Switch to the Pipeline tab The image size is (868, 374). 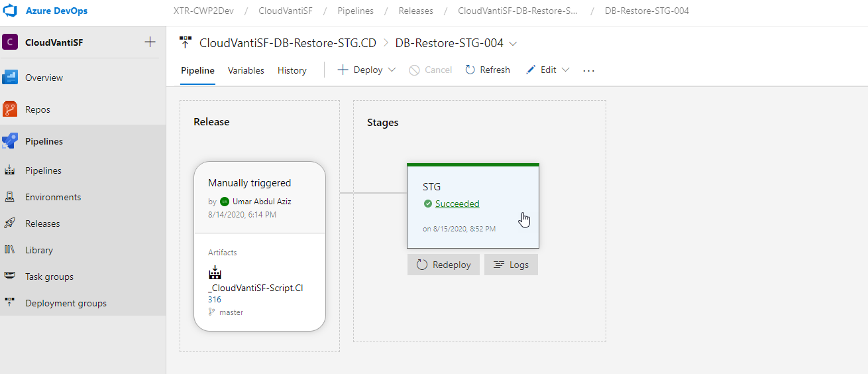[197, 70]
